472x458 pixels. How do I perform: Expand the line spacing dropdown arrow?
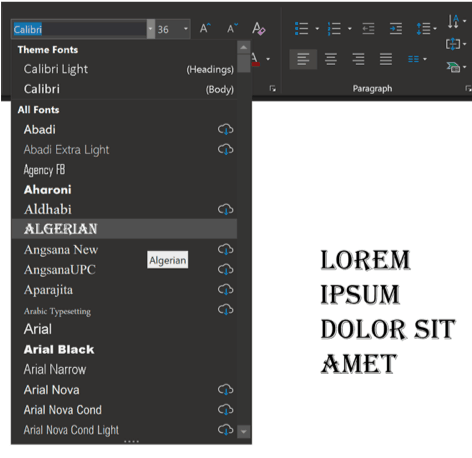(x=435, y=29)
